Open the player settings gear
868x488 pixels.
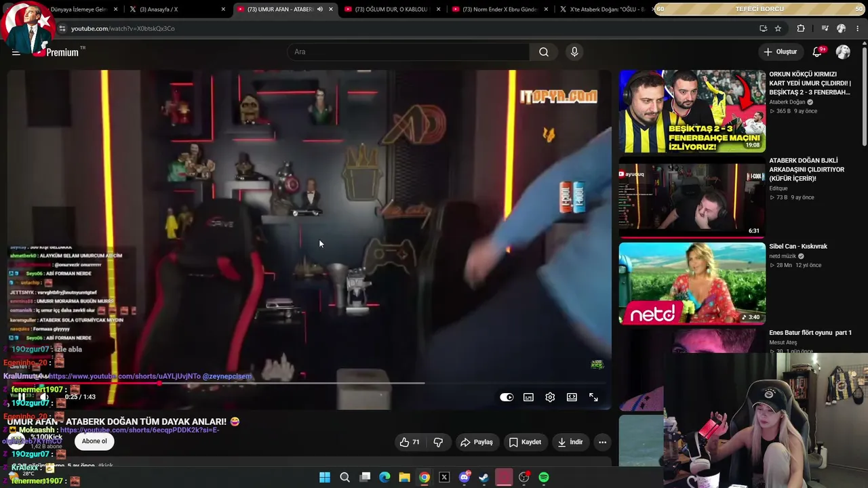pos(550,397)
